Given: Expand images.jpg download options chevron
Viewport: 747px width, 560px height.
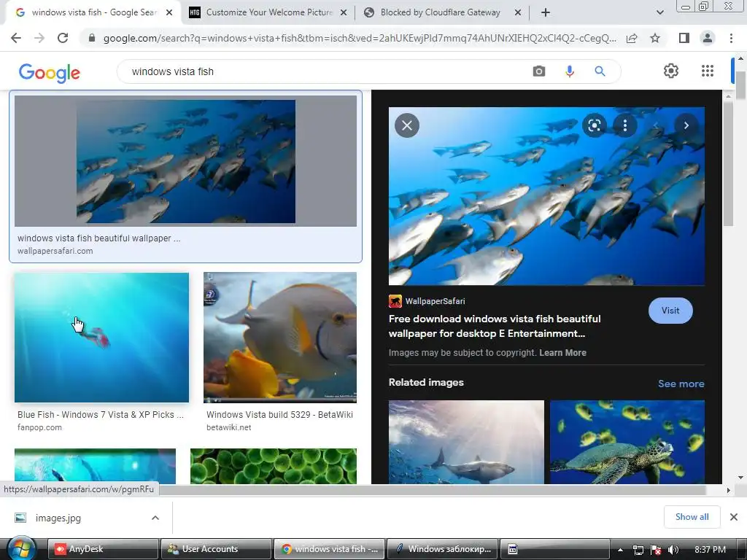Looking at the screenshot, I should 155,518.
